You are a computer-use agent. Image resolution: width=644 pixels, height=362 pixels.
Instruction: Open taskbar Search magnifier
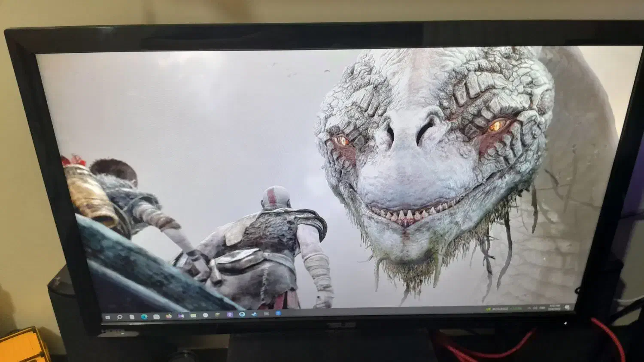click(120, 317)
